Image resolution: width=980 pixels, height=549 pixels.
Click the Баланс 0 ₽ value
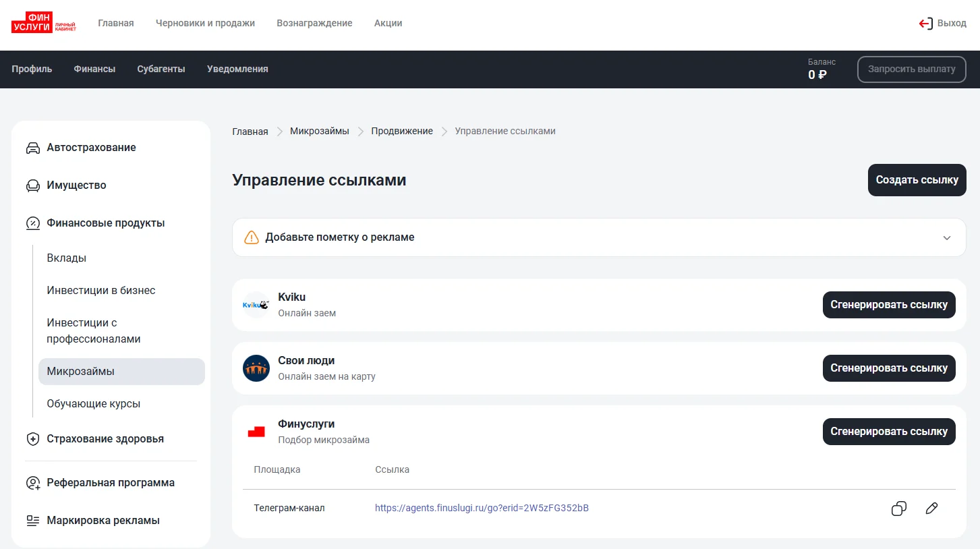tap(817, 75)
